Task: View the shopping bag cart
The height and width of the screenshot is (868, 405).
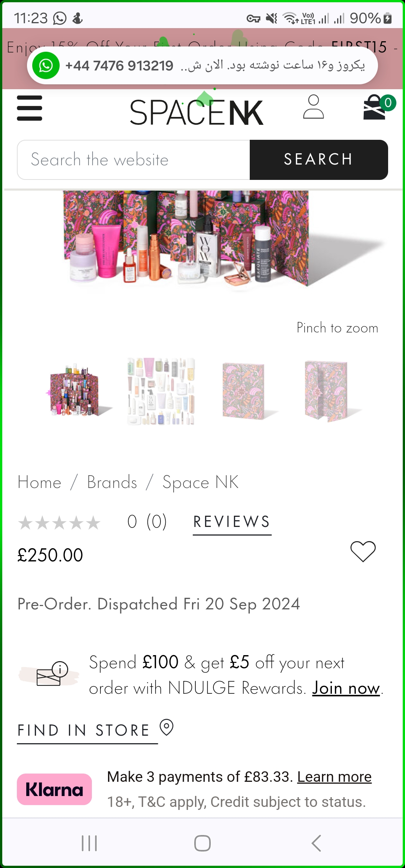Action: click(376, 107)
